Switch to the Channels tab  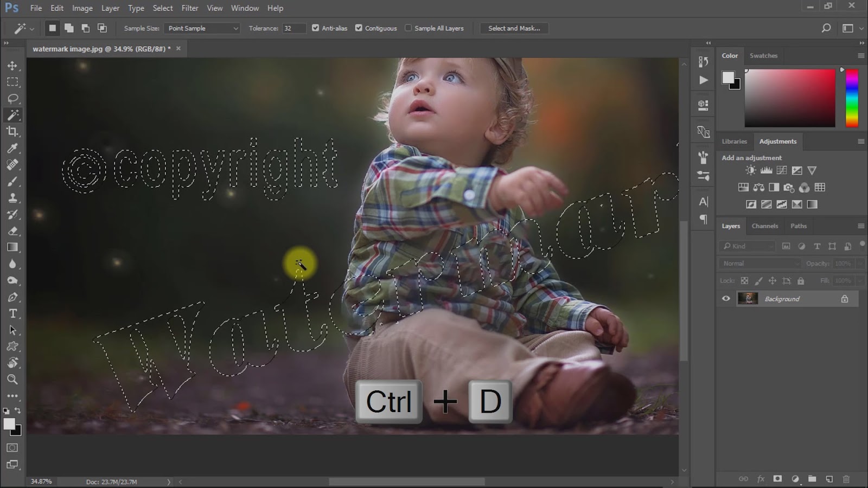point(765,226)
